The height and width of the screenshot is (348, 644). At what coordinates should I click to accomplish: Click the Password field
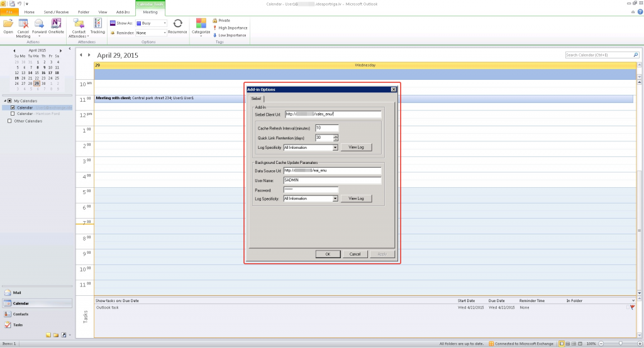[311, 190]
